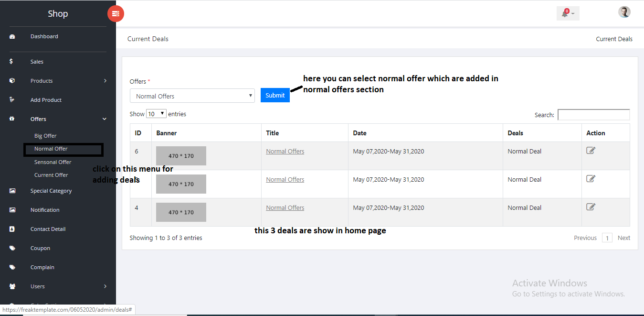Viewport: 644px width, 316px height.
Task: Click the Sales dollar icon in sidebar
Action: click(x=11, y=62)
